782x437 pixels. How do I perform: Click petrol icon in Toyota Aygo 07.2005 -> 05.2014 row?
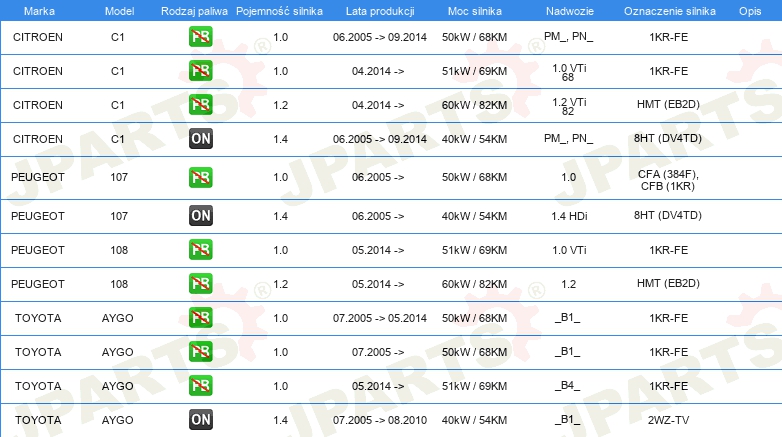tap(200, 318)
